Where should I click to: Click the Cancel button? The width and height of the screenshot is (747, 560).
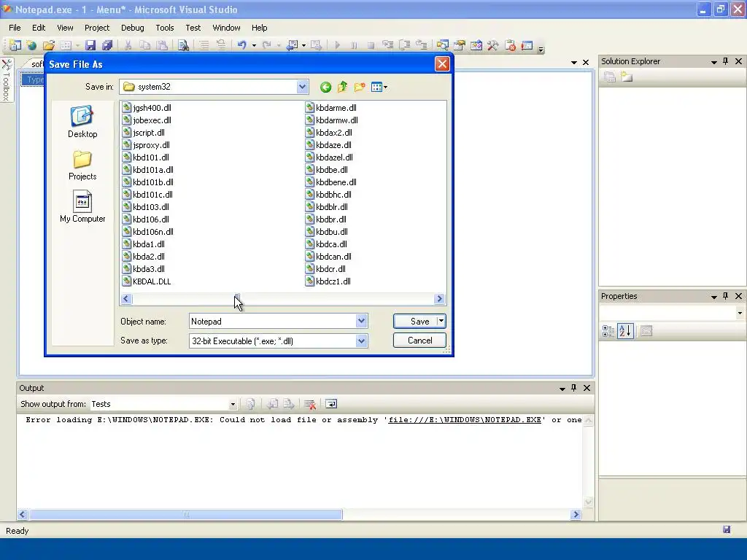point(419,340)
